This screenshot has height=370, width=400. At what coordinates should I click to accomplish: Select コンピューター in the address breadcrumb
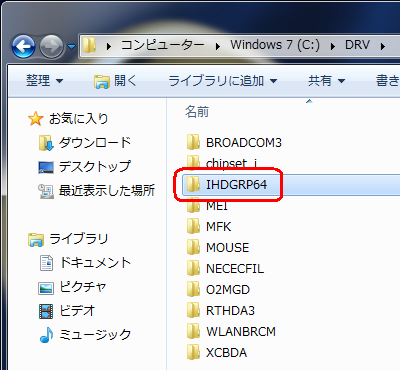tap(163, 45)
